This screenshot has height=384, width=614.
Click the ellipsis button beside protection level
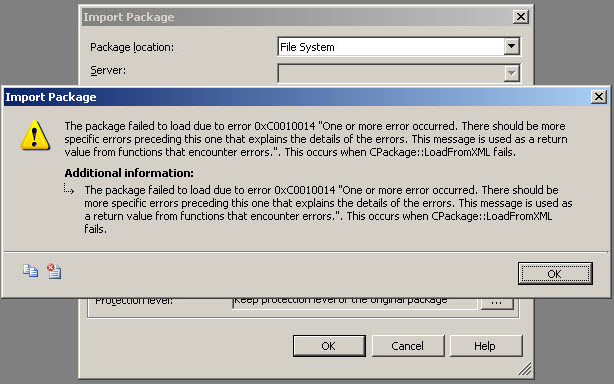(x=497, y=303)
